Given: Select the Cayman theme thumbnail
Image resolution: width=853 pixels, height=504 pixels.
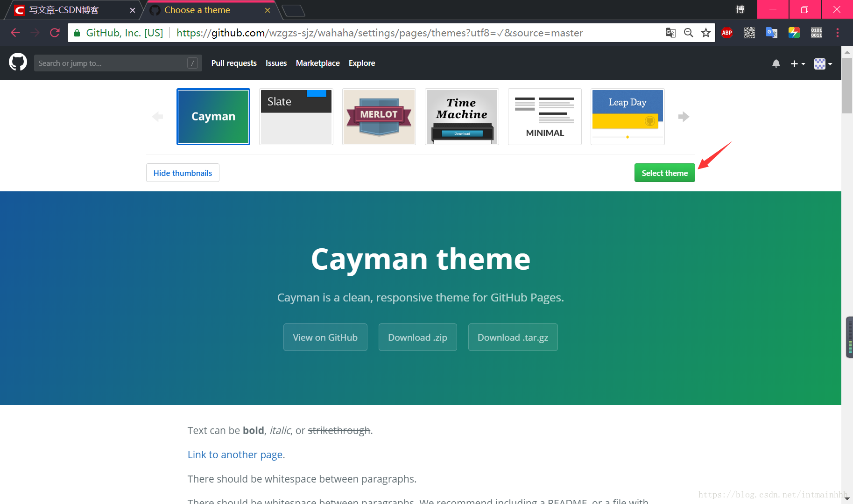Looking at the screenshot, I should (213, 117).
